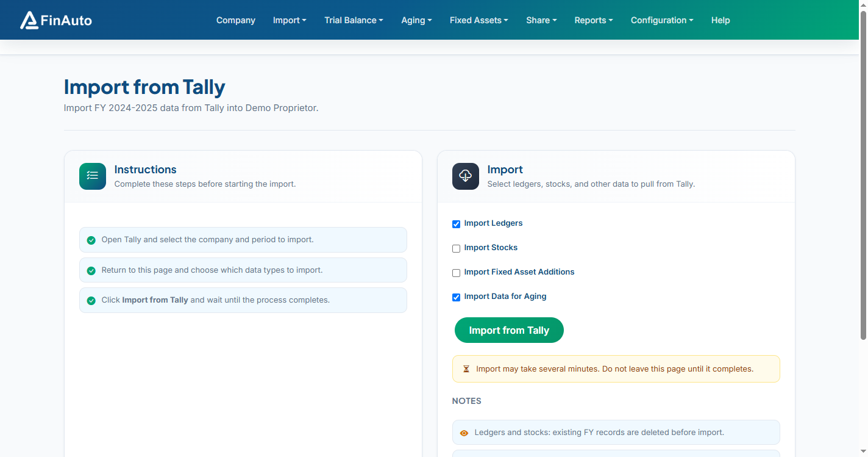Screen dimensions: 868x457
Task: Enable Import Stocks checkbox
Action: [456, 248]
